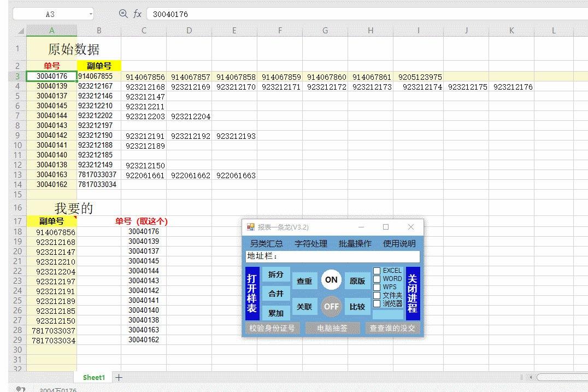Click the horizontal scrollbar left arrow
Image resolution: width=588 pixels, height=392 pixels.
[x=531, y=377]
